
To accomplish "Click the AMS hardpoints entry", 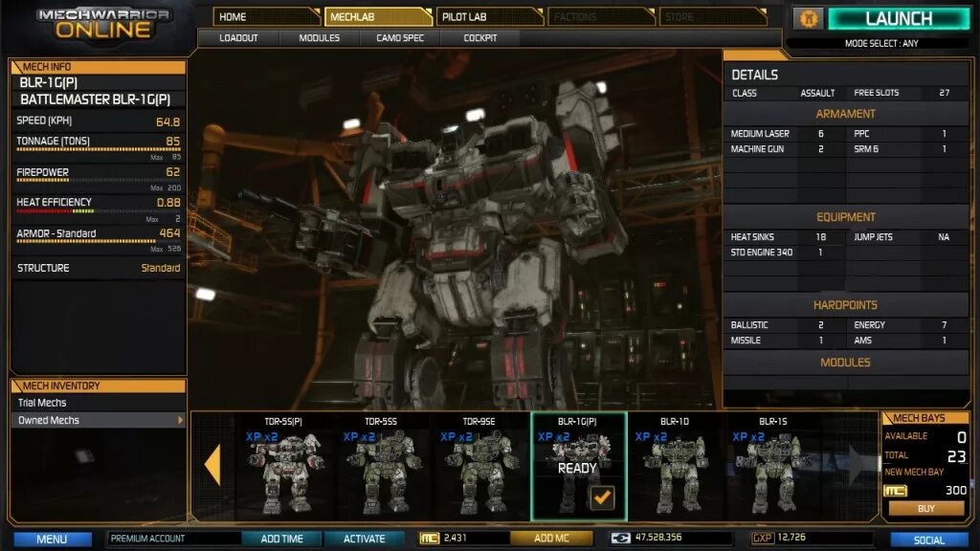I will click(907, 341).
